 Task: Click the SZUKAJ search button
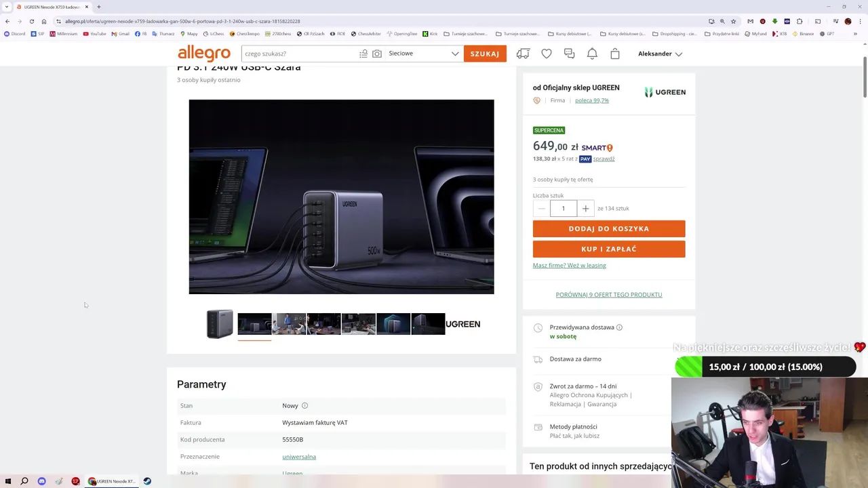point(485,54)
